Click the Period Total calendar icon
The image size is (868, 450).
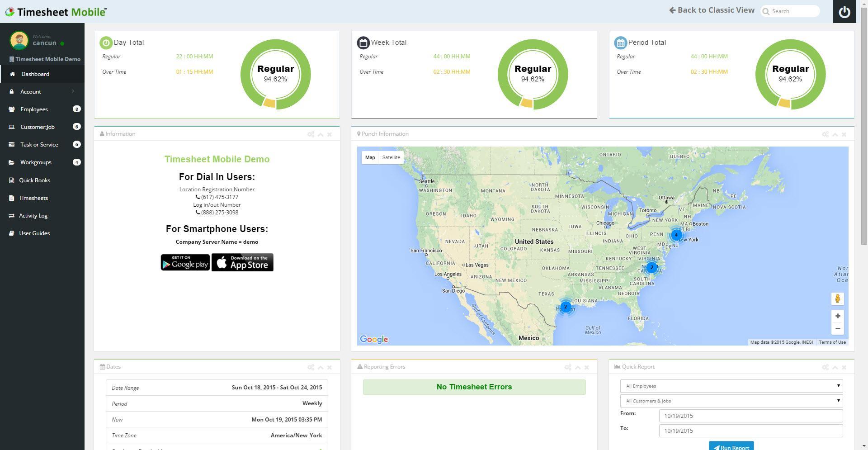(620, 43)
